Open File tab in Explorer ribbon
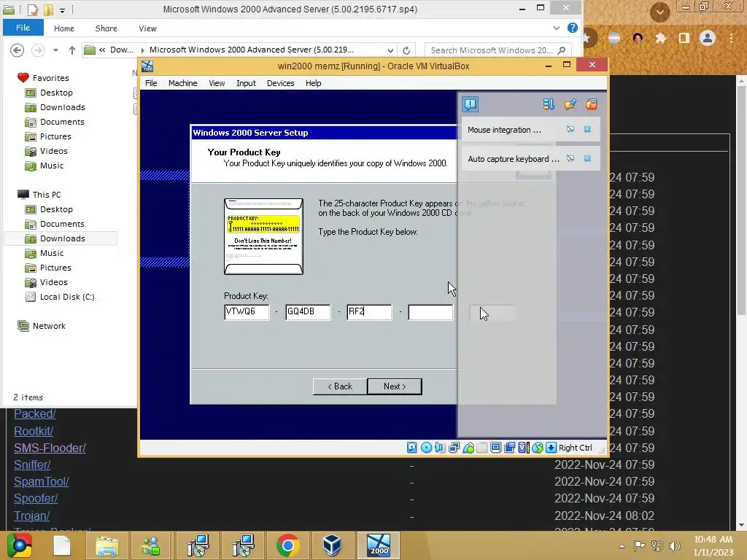Viewport: 747px width, 560px height. pos(23,28)
